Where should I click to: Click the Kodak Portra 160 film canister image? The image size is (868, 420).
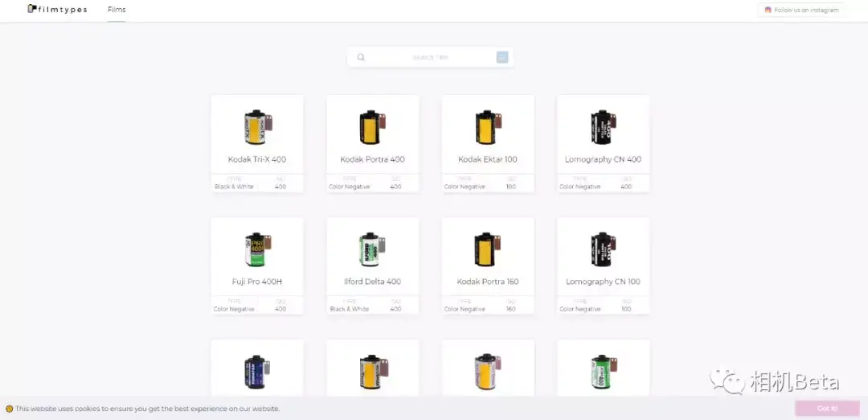click(x=489, y=249)
